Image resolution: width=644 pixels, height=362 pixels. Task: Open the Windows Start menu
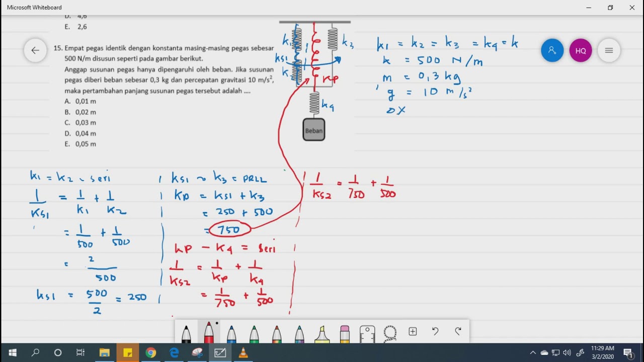(x=12, y=352)
